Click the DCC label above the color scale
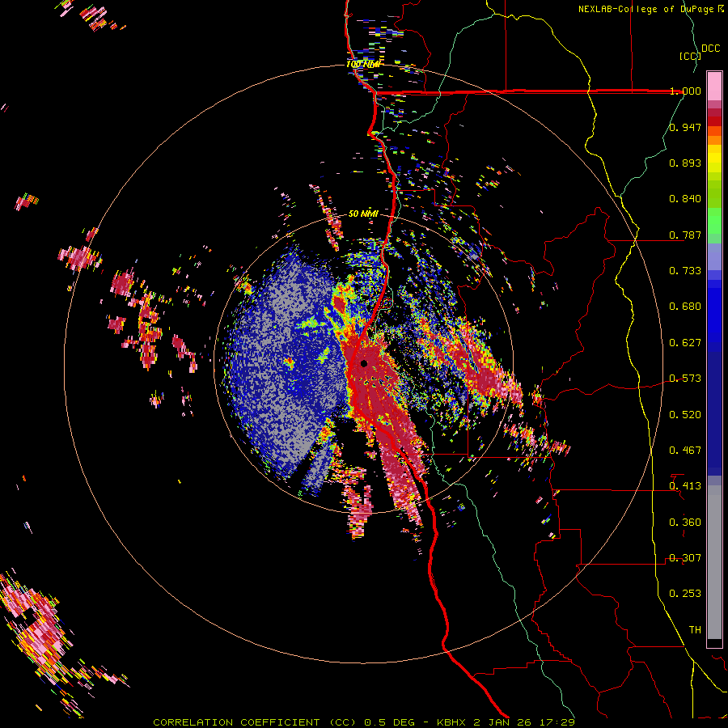Viewport: 728px width, 728px height. pos(710,49)
